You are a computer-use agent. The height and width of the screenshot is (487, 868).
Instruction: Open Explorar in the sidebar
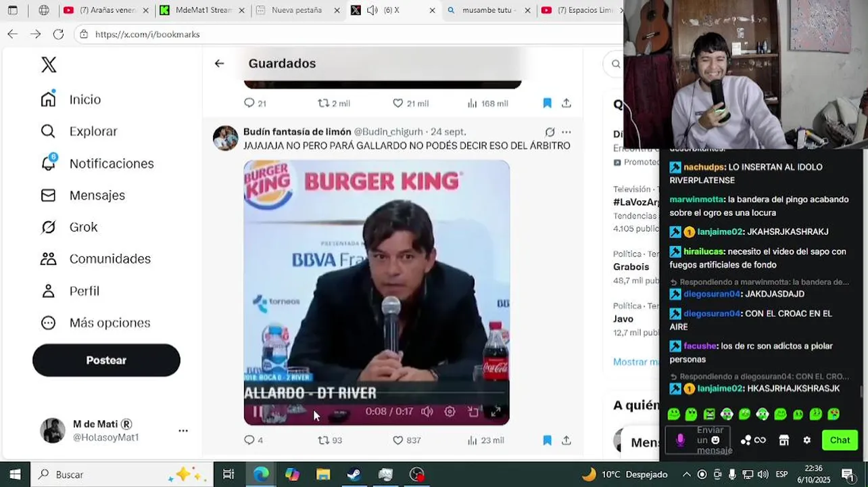tap(79, 131)
